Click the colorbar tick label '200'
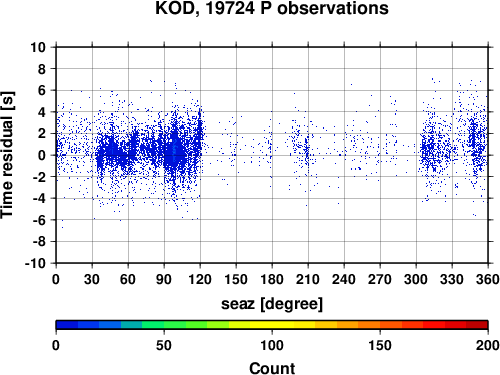The image size is (500, 375). click(x=488, y=345)
